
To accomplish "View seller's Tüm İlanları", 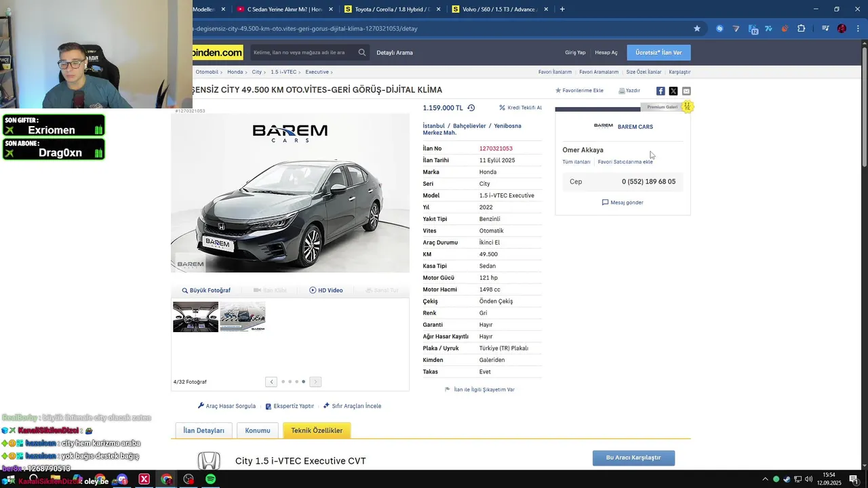I will coord(576,162).
